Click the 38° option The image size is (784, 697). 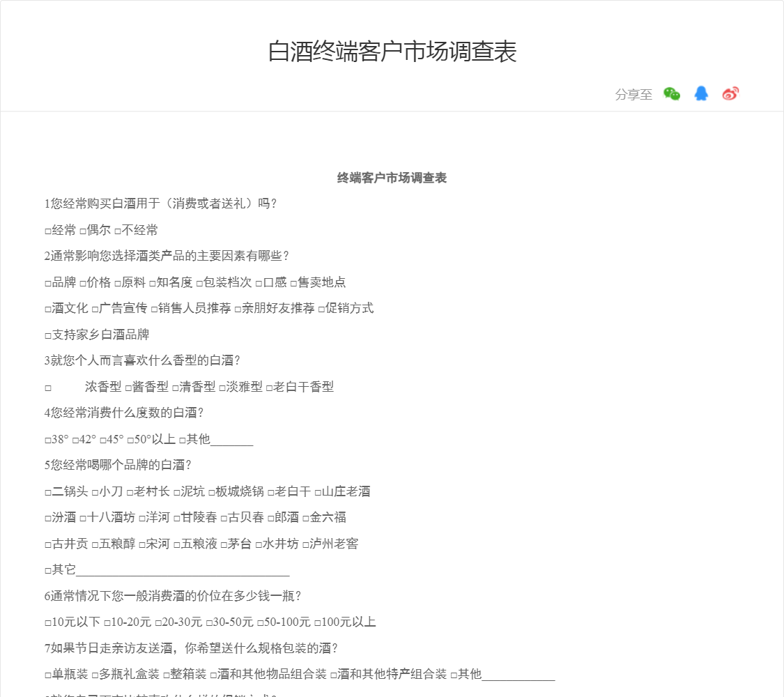56,439
